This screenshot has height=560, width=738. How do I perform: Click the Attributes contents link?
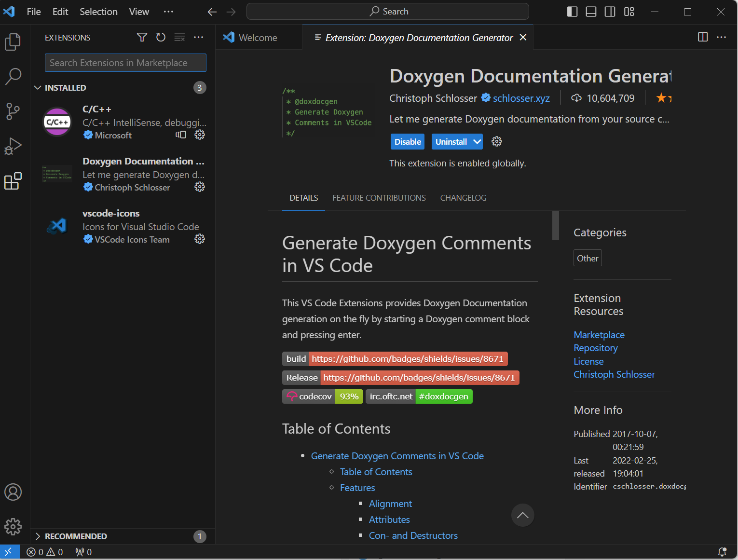pyautogui.click(x=389, y=519)
